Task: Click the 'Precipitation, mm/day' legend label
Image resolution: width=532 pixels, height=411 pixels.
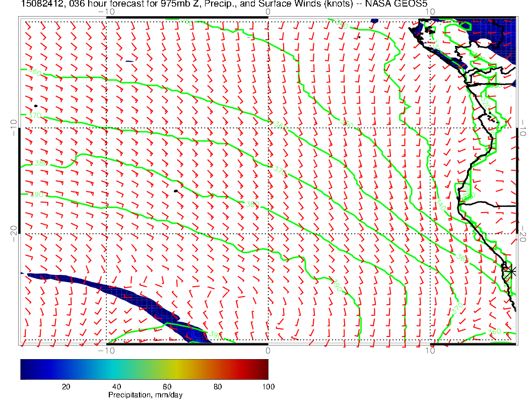Action: (145, 395)
